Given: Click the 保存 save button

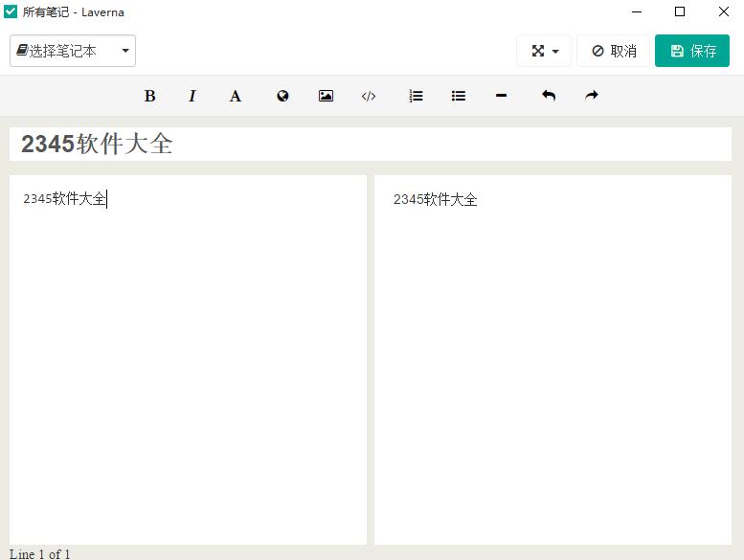Looking at the screenshot, I should click(x=691, y=51).
